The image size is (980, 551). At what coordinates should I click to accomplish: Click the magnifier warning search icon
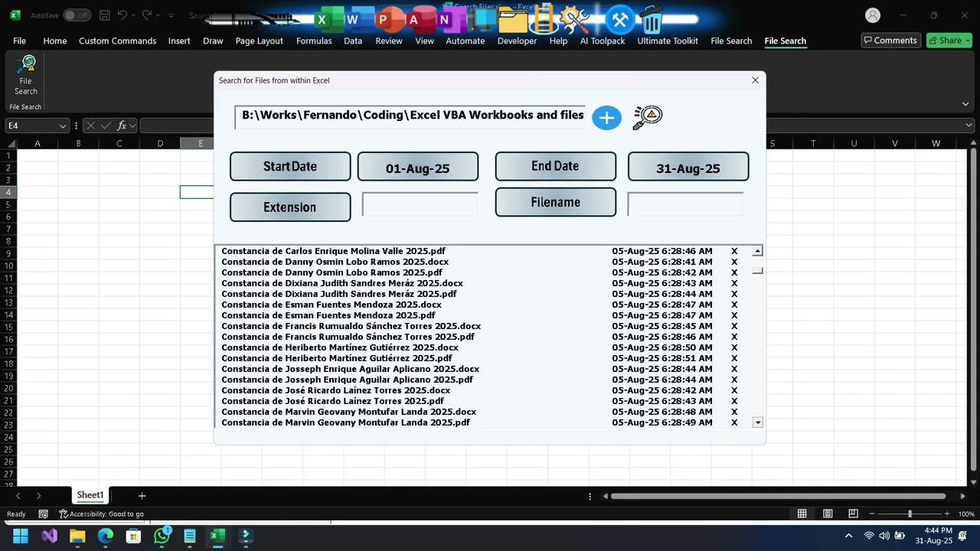[648, 117]
